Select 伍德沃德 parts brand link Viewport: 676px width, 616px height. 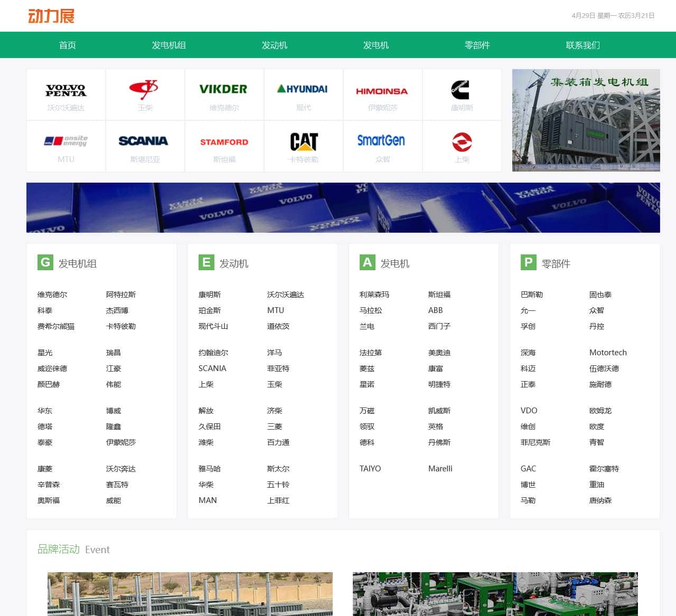(x=604, y=368)
